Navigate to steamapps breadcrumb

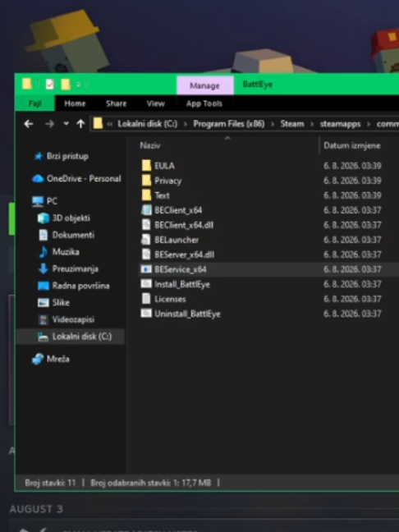[341, 124]
